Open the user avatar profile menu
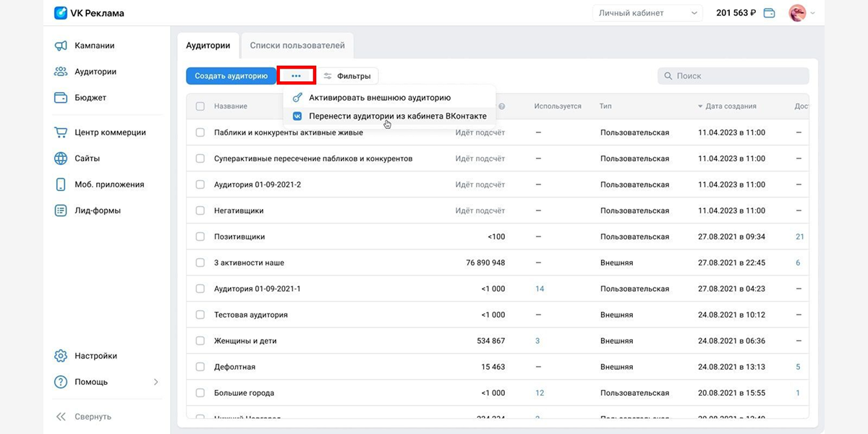 click(798, 13)
